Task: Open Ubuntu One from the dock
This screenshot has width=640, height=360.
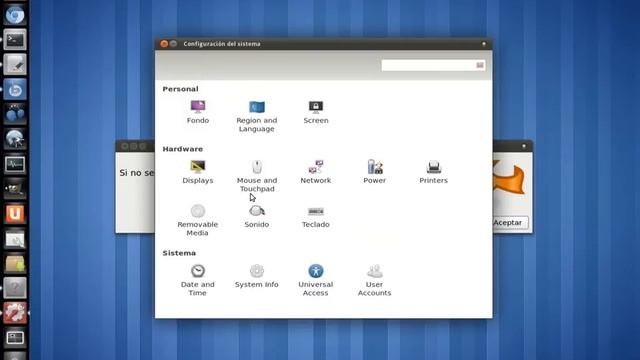Action: (x=15, y=213)
